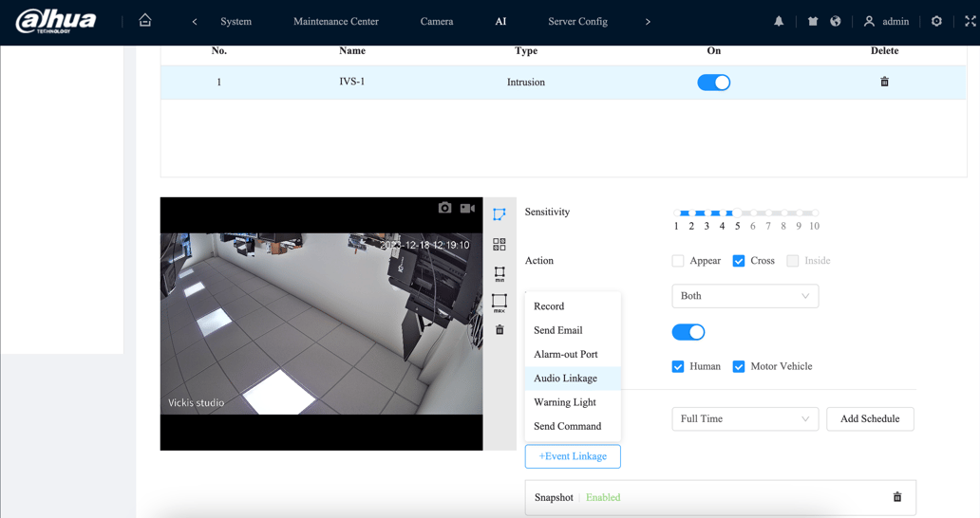Open the settings gear in top bar
This screenshot has width=980, height=518.
pyautogui.click(x=936, y=21)
